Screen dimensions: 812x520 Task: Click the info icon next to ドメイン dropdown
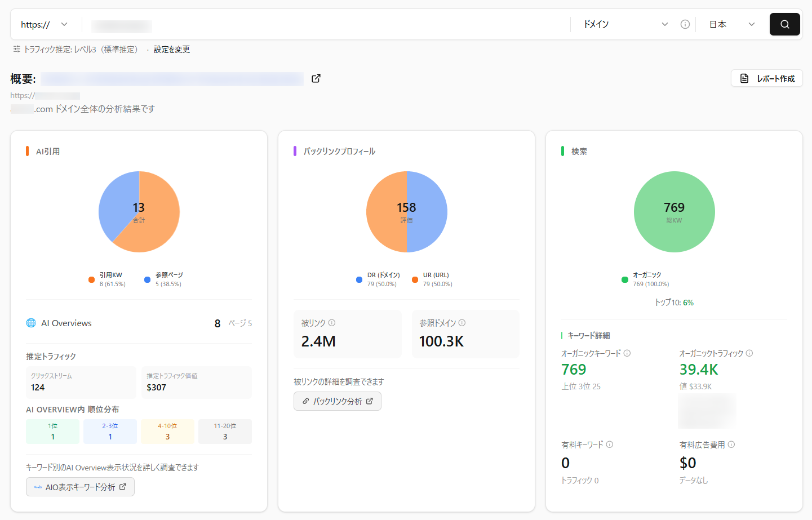[685, 24]
